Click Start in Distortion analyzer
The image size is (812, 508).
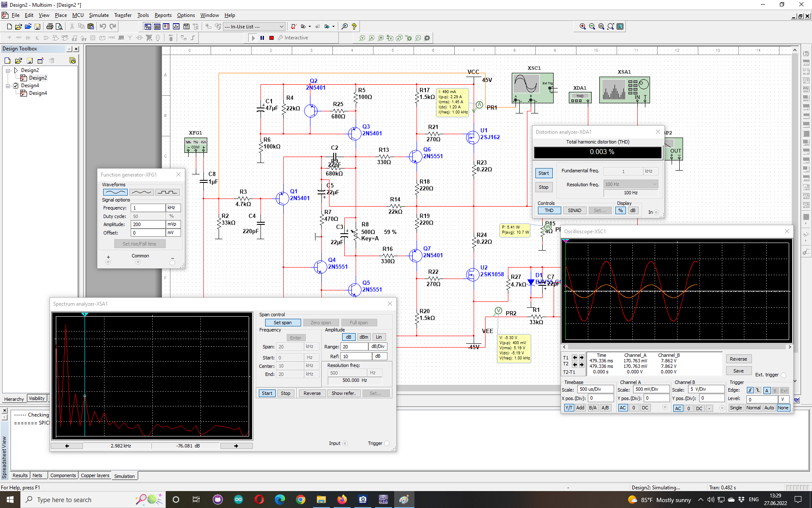pos(543,173)
